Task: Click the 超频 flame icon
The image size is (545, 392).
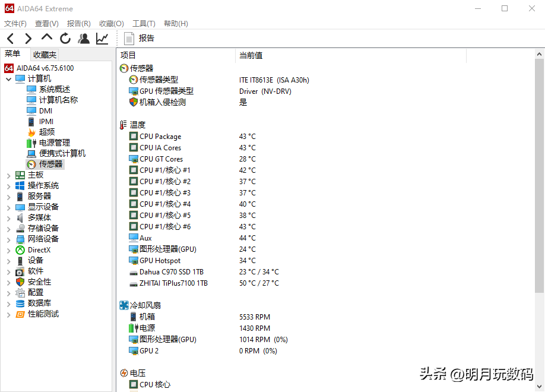Action: (x=31, y=132)
